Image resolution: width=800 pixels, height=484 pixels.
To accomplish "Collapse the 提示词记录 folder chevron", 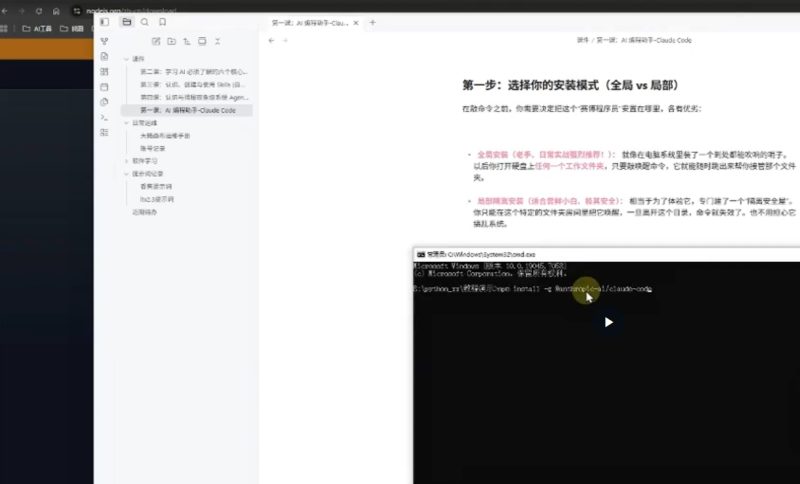I will [127, 174].
